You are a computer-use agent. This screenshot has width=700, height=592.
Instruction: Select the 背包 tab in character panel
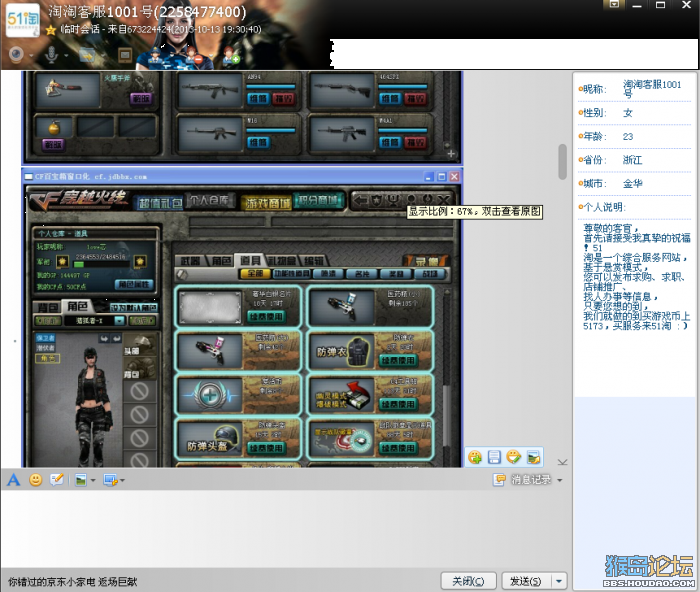pos(47,307)
